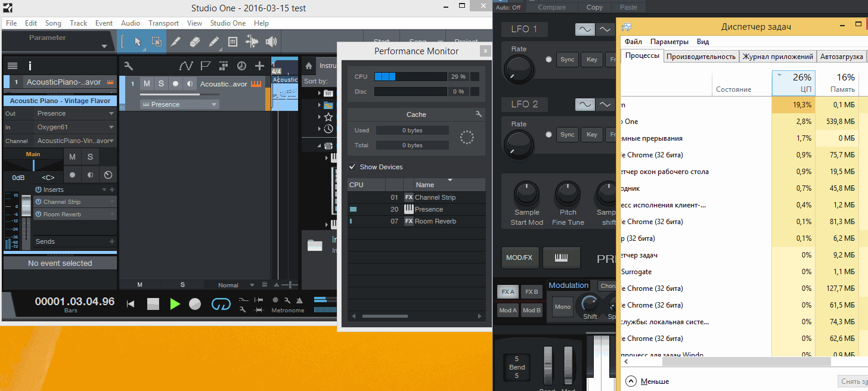Select the Range tool
This screenshot has width=868, height=391.
[156, 42]
